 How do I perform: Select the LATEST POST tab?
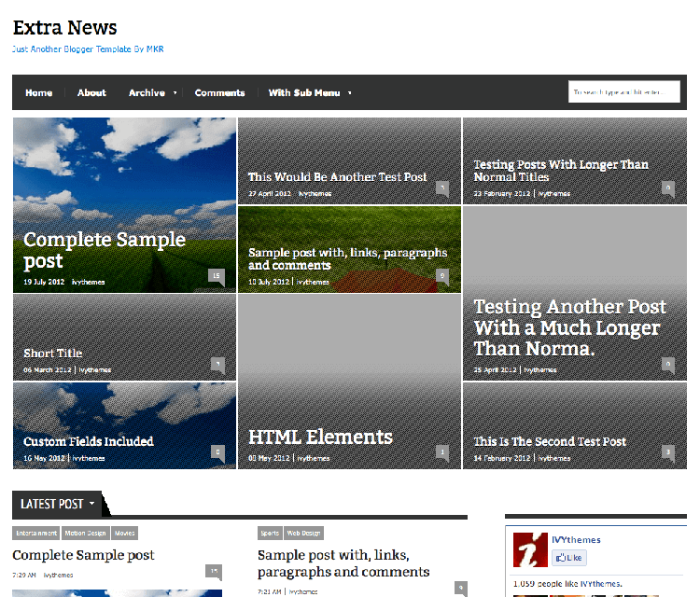tap(57, 505)
